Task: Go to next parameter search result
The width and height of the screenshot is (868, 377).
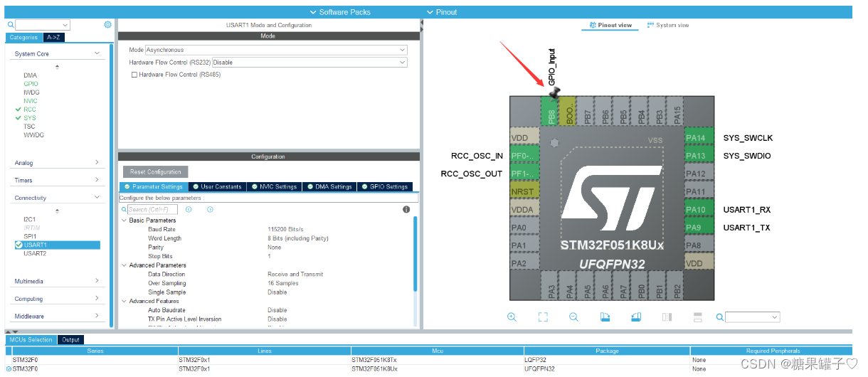Action: click(x=210, y=209)
